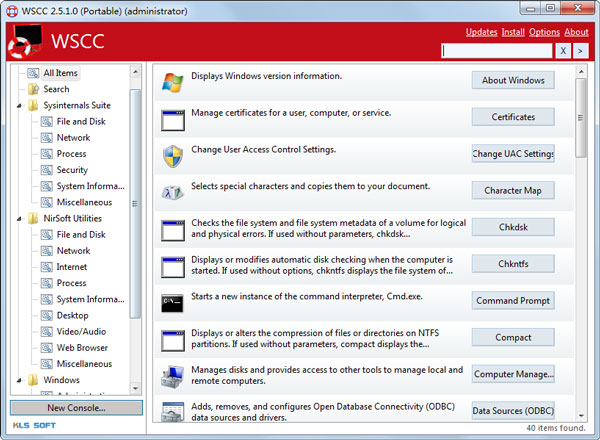Open the Updates link
The height and width of the screenshot is (440, 600).
(481, 32)
